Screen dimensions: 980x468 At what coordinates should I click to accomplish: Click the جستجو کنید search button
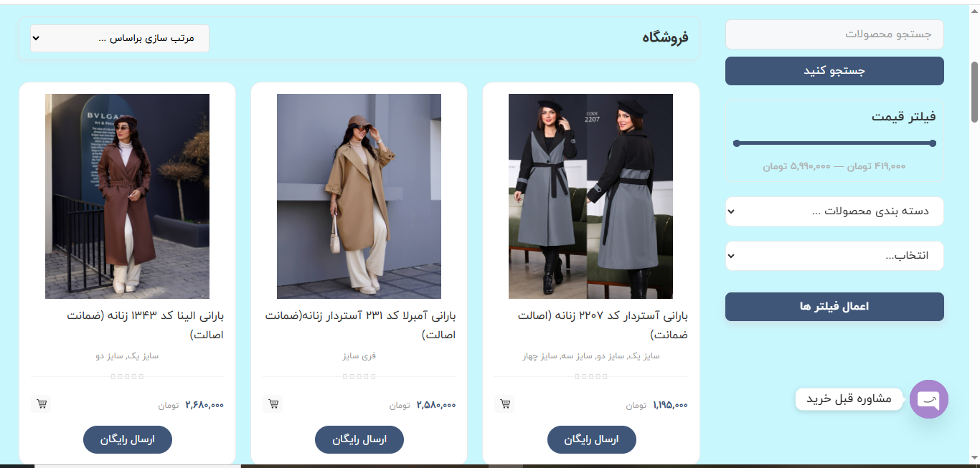click(834, 71)
